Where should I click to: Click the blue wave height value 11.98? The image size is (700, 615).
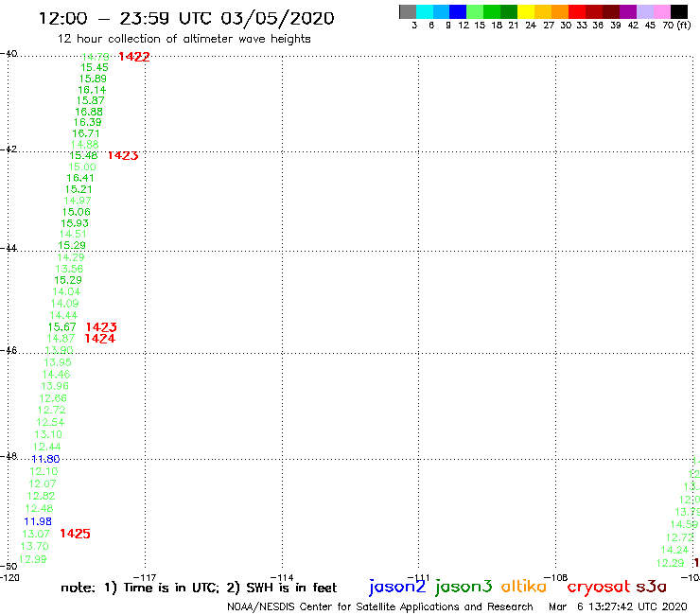click(x=38, y=521)
